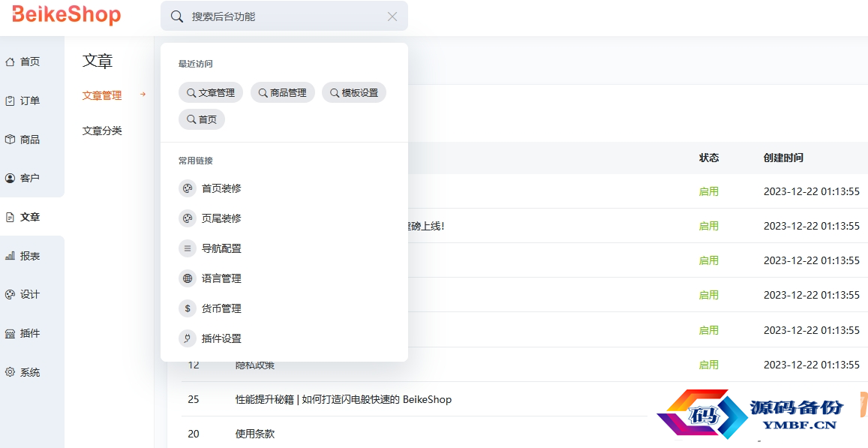Open the 首页装修 quick link
The width and height of the screenshot is (868, 448).
point(221,188)
